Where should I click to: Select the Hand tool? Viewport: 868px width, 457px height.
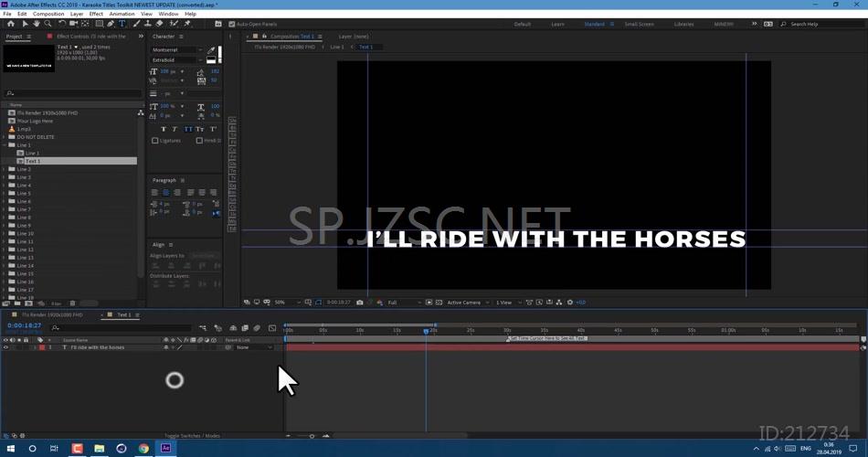pyautogui.click(x=36, y=24)
